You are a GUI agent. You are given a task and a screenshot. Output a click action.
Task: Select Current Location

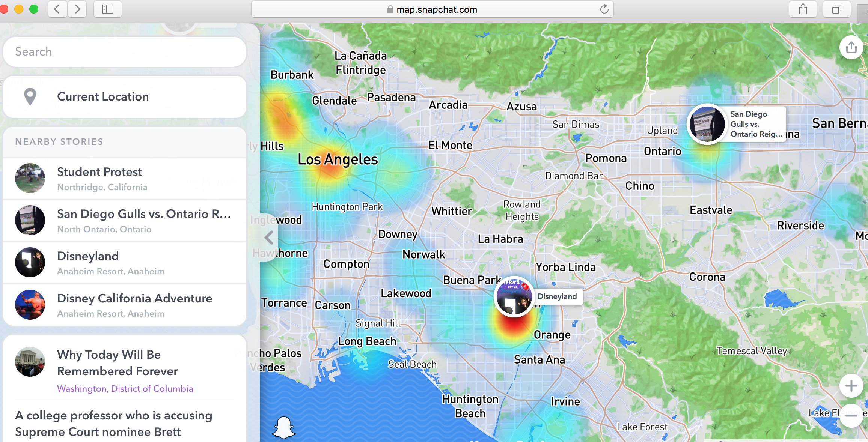coord(125,97)
